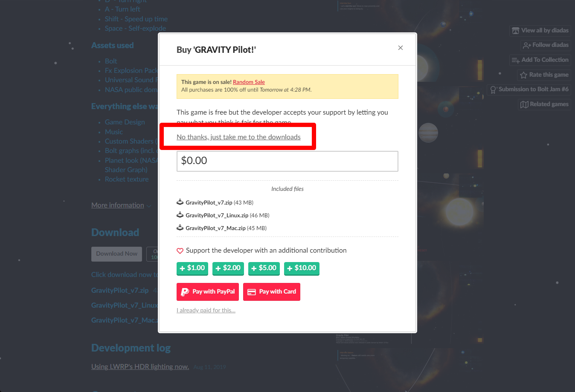575x392 pixels.
Task: Click the shop icon in View all by diadas
Action: point(516,31)
